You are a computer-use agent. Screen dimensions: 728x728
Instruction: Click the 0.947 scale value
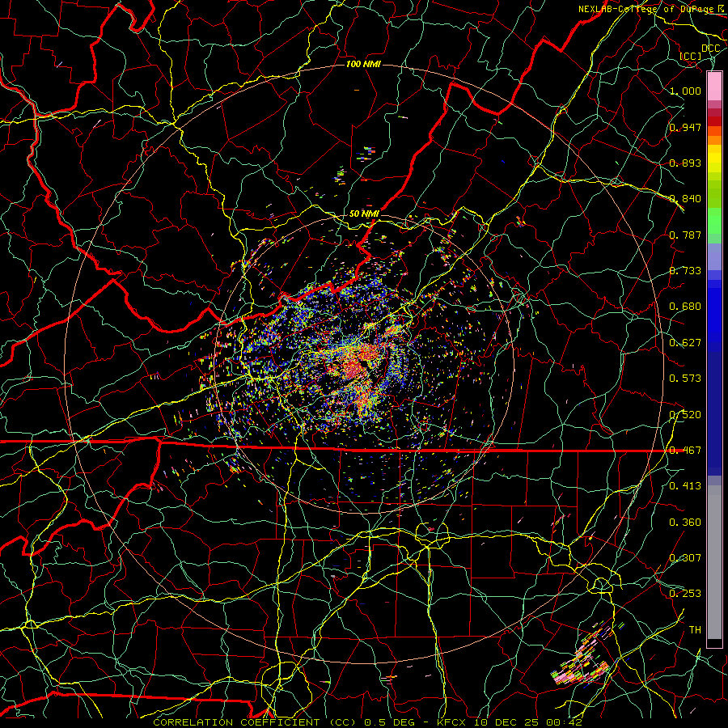pyautogui.click(x=685, y=127)
